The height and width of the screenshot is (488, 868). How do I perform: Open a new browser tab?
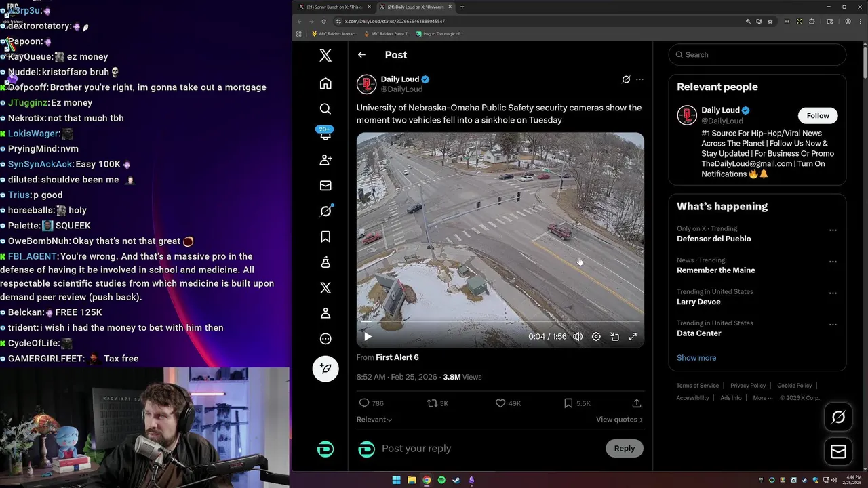pyautogui.click(x=462, y=7)
